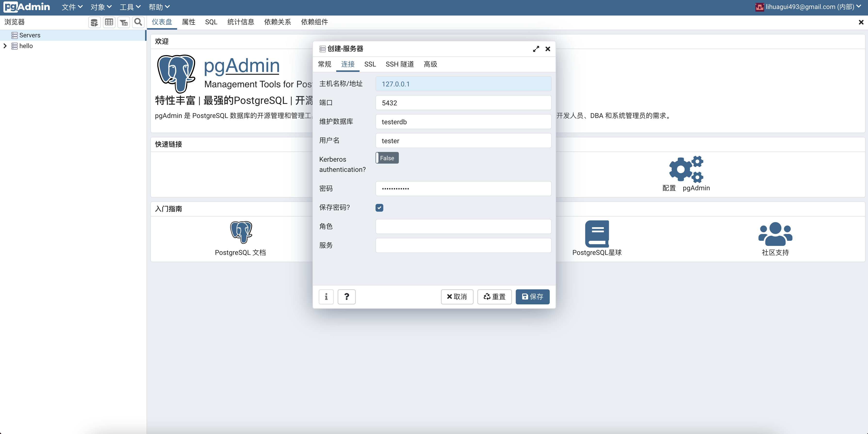
Task: Uncheck the Save password checkbox
Action: [x=379, y=208]
